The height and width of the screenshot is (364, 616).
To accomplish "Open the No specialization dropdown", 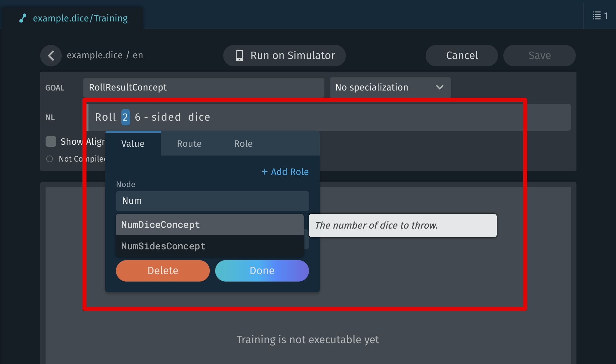I will [390, 87].
